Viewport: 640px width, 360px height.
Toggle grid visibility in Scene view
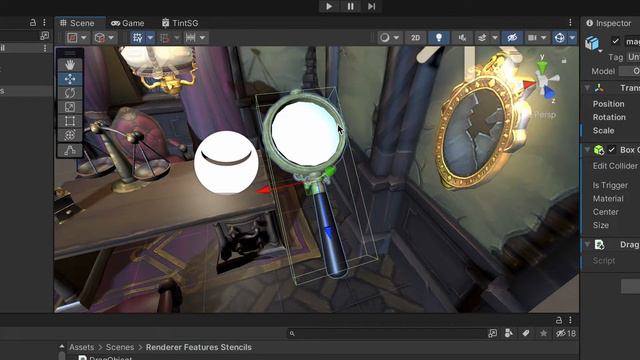coord(138,38)
